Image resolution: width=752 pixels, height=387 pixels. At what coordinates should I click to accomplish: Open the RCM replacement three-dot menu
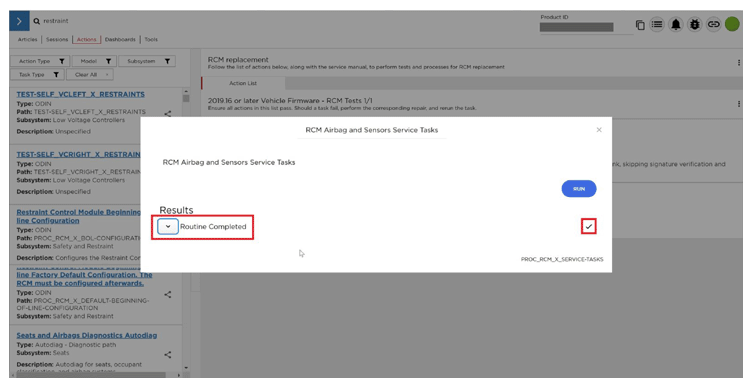(x=739, y=63)
